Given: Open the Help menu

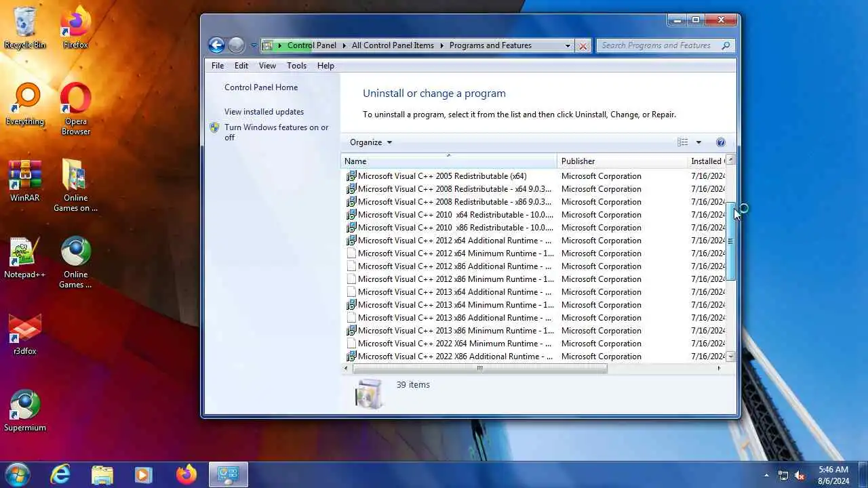Looking at the screenshot, I should coord(325,66).
